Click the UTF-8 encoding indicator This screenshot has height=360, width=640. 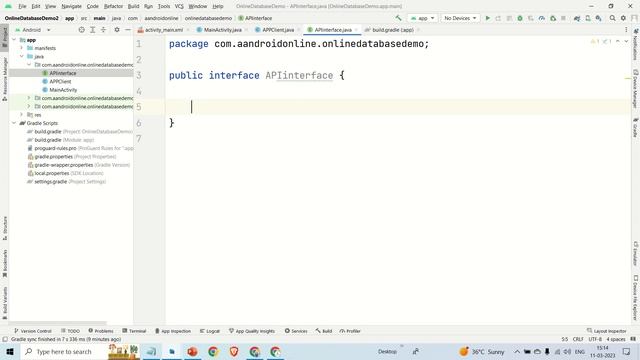click(x=595, y=339)
